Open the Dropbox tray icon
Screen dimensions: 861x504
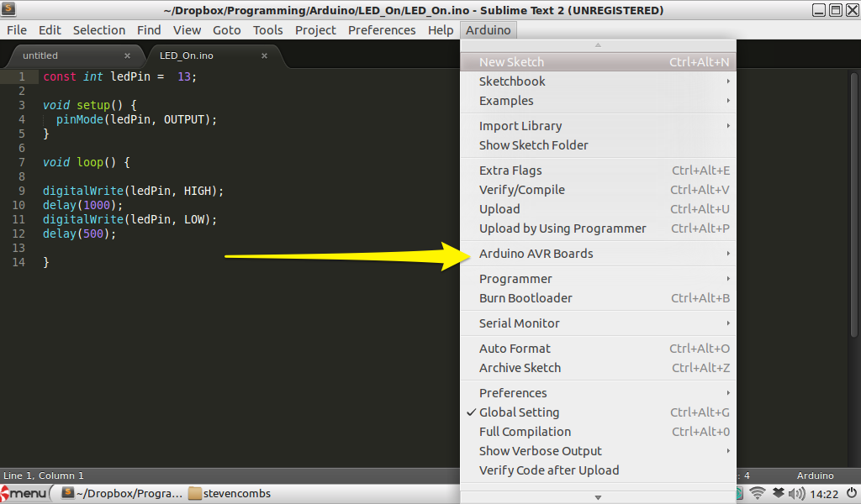tap(778, 493)
